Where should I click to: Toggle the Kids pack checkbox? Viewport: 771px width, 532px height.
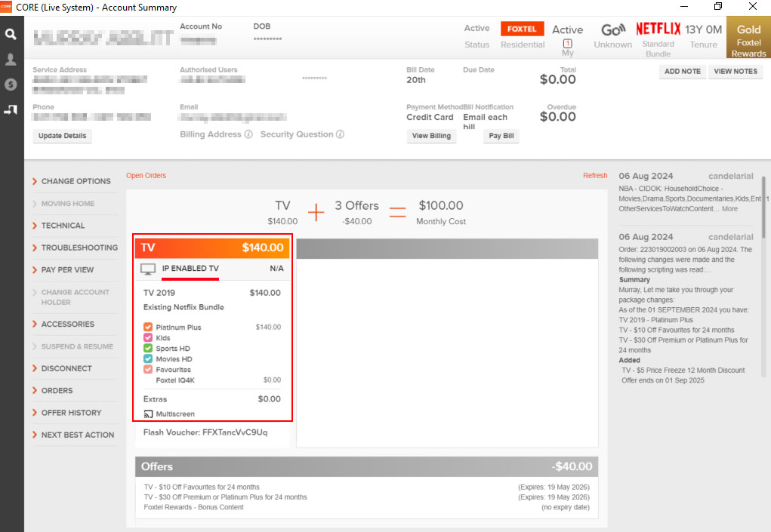(x=147, y=337)
